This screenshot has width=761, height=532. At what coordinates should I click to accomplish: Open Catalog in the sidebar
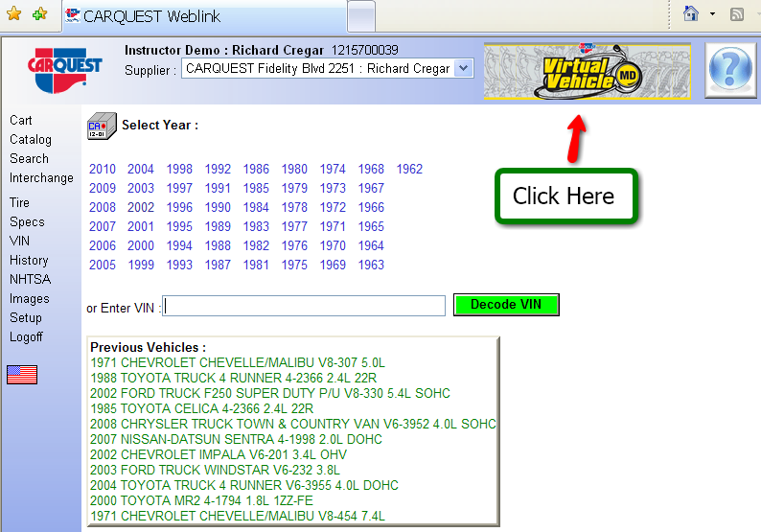(x=31, y=140)
